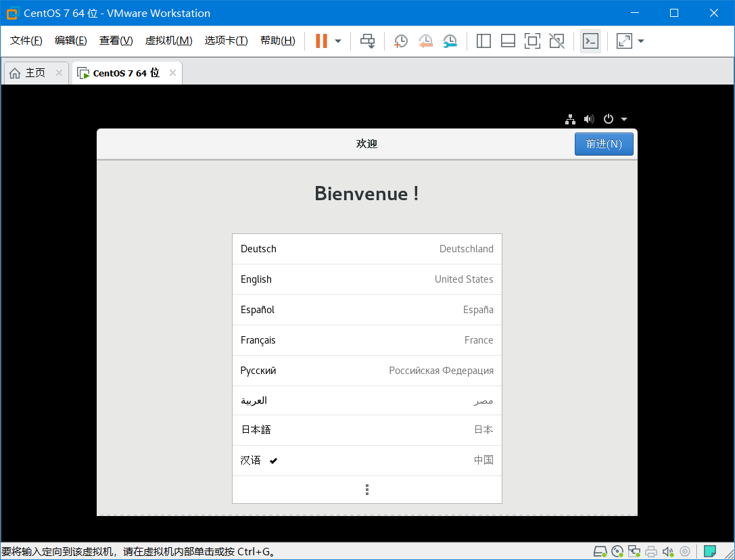
Task: Minimize the VMware Workstation window
Action: [635, 13]
